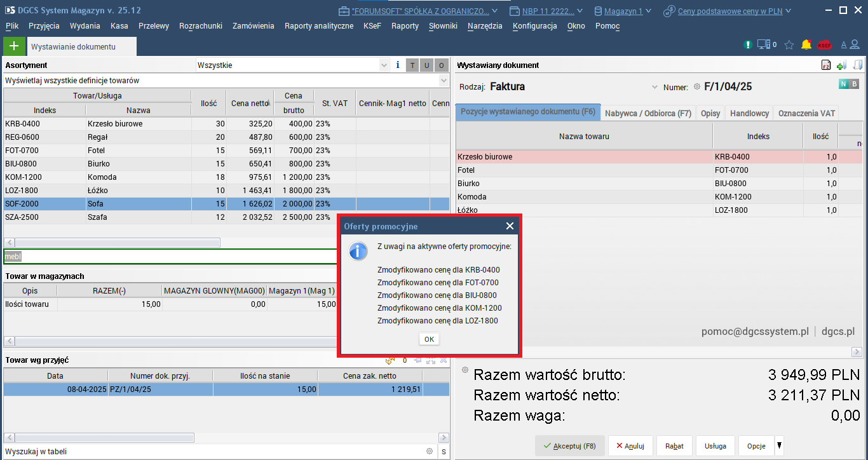Image resolution: width=868 pixels, height=460 pixels.
Task: Click the mebl search input field
Action: click(172, 257)
